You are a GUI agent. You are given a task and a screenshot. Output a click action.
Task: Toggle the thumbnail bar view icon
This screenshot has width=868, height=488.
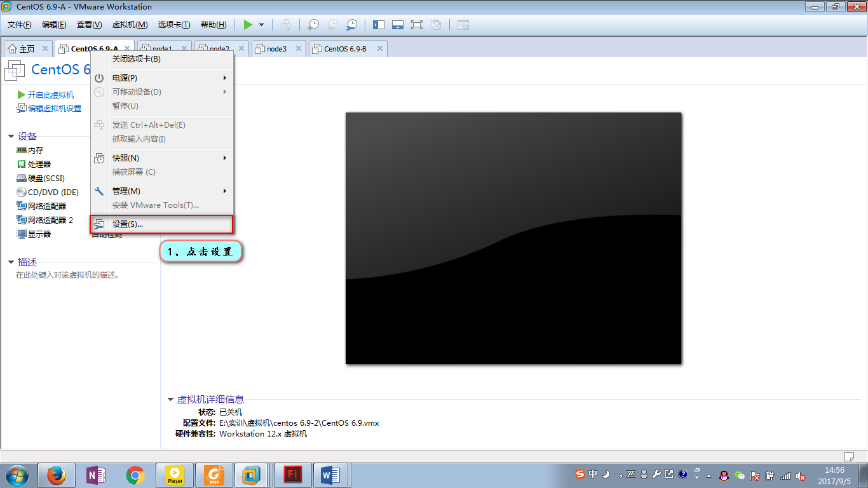(x=398, y=25)
